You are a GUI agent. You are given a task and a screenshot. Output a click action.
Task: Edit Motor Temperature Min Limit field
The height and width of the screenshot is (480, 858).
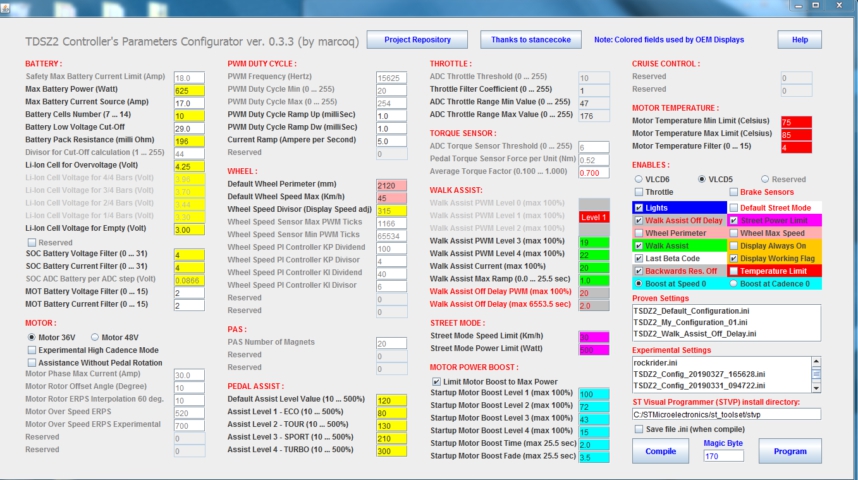pyautogui.click(x=796, y=122)
